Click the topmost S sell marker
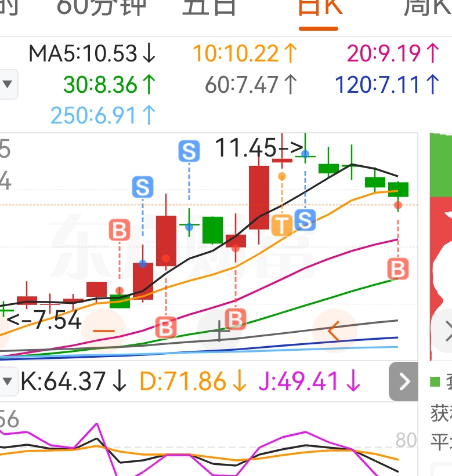Image resolution: width=452 pixels, height=476 pixels. click(x=189, y=151)
